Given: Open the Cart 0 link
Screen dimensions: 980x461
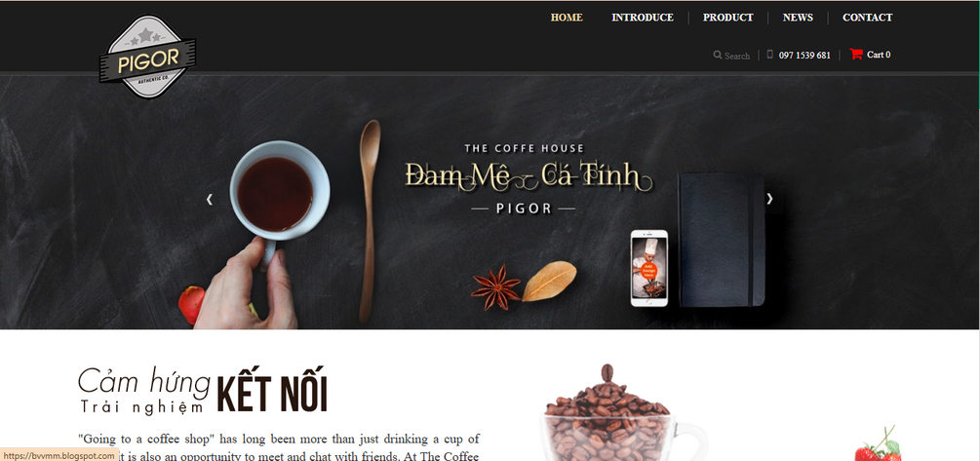Looking at the screenshot, I should pyautogui.click(x=879, y=55).
